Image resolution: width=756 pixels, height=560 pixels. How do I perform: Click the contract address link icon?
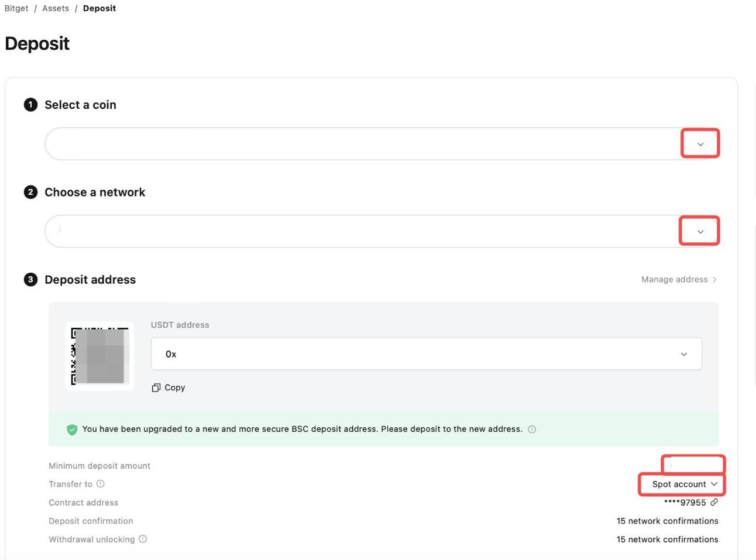tap(714, 502)
